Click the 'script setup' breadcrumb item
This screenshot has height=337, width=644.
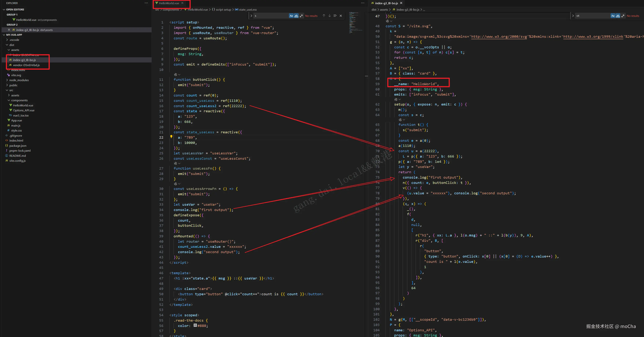tap(223, 10)
